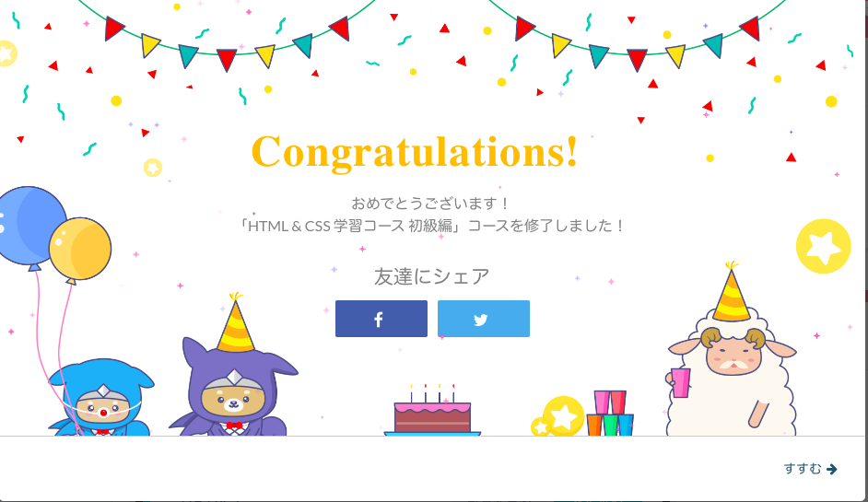Share the course completion on Twitter
This screenshot has width=868, height=502.
click(x=483, y=319)
